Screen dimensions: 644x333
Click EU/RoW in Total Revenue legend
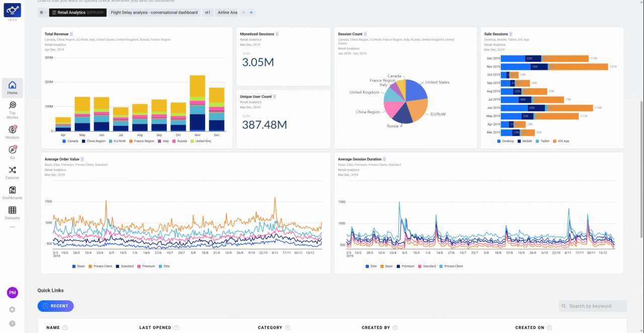(117, 141)
